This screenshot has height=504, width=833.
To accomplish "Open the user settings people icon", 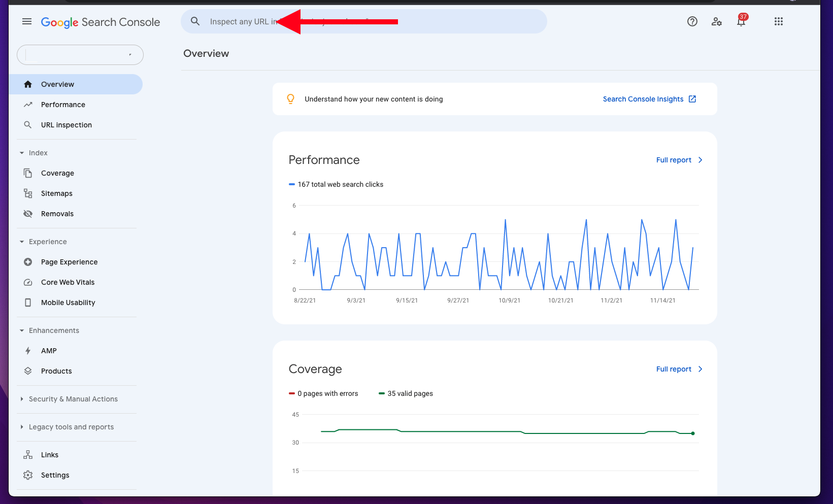I will 717,21.
